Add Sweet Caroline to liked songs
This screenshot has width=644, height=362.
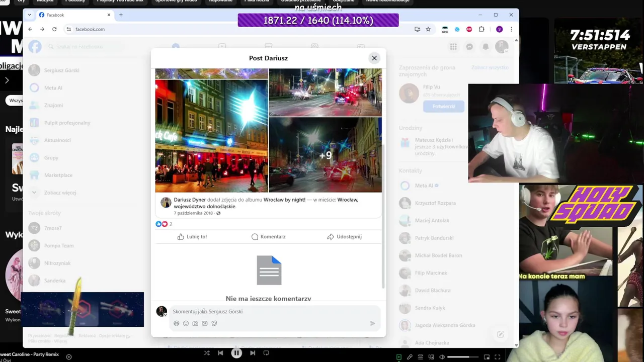point(69,357)
